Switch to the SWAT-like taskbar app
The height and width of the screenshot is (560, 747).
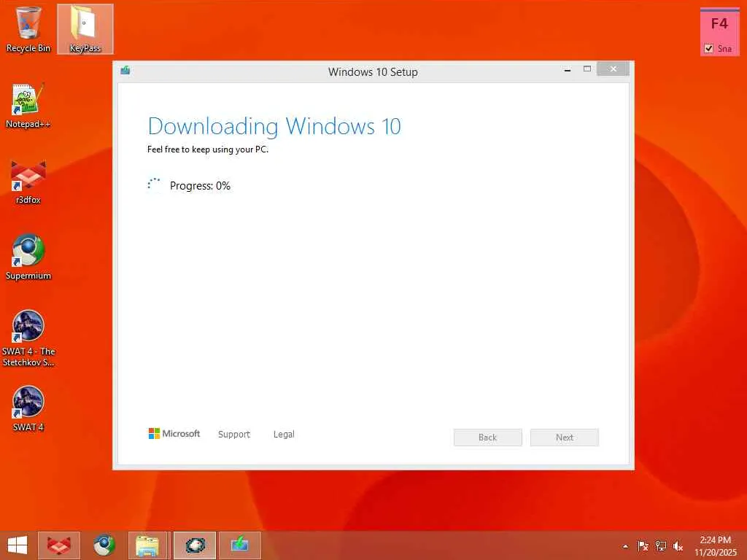coord(195,545)
